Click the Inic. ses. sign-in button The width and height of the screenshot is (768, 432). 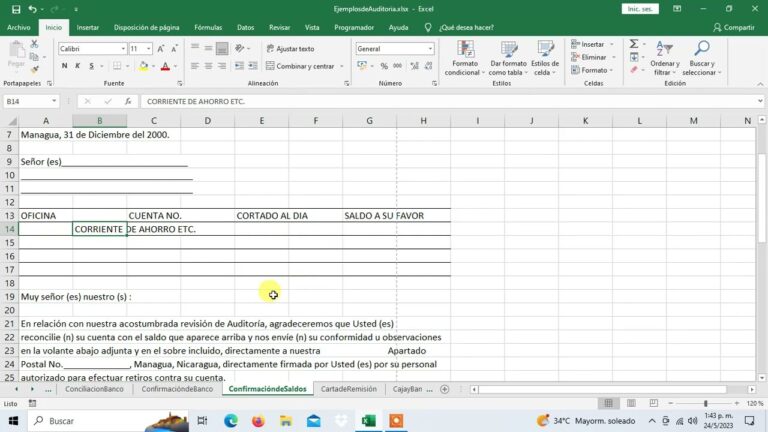click(x=640, y=9)
